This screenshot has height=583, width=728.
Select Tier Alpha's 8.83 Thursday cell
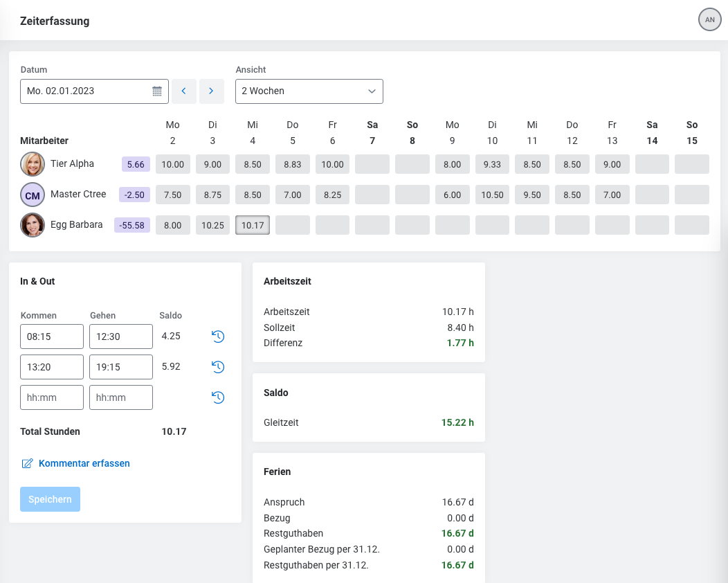click(x=293, y=164)
